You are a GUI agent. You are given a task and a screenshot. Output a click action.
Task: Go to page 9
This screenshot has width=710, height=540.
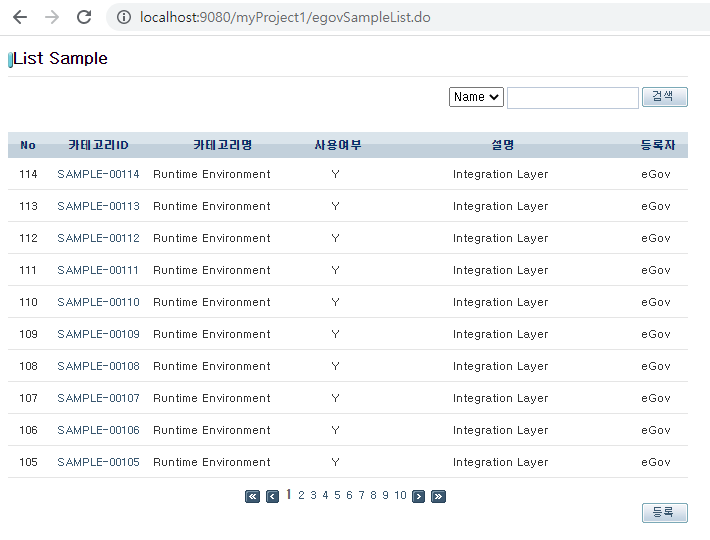pos(385,495)
